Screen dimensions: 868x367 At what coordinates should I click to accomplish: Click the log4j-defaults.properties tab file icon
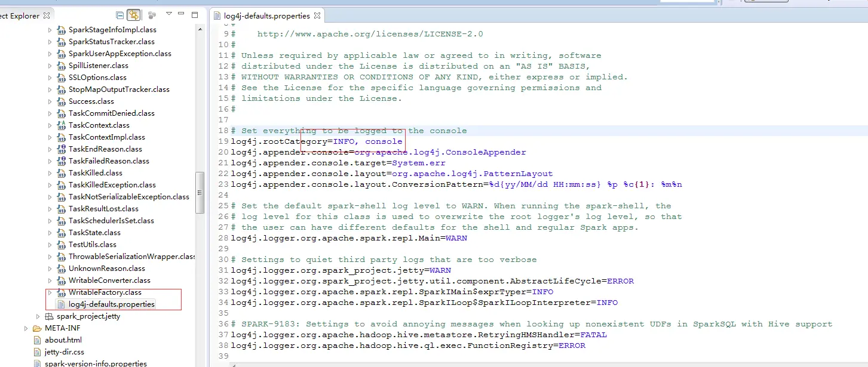pos(217,16)
